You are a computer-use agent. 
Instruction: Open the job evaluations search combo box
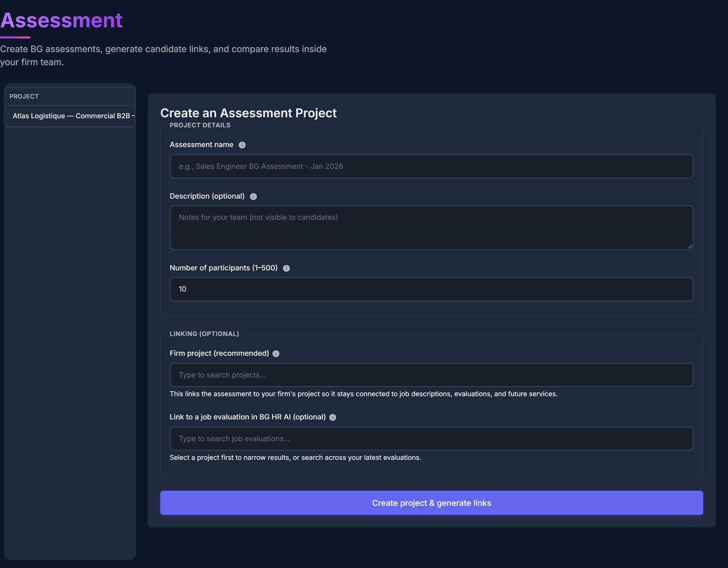[431, 439]
